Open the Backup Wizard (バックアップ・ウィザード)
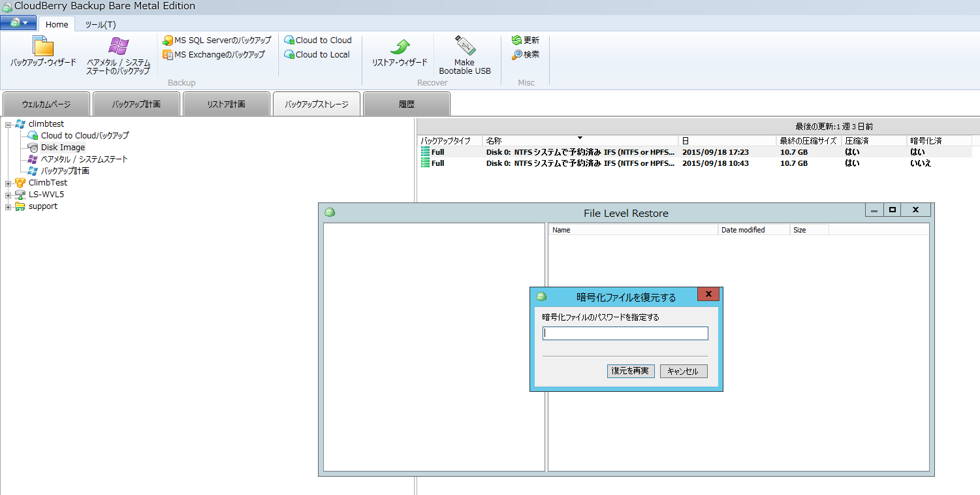This screenshot has height=495, width=980. (43, 51)
